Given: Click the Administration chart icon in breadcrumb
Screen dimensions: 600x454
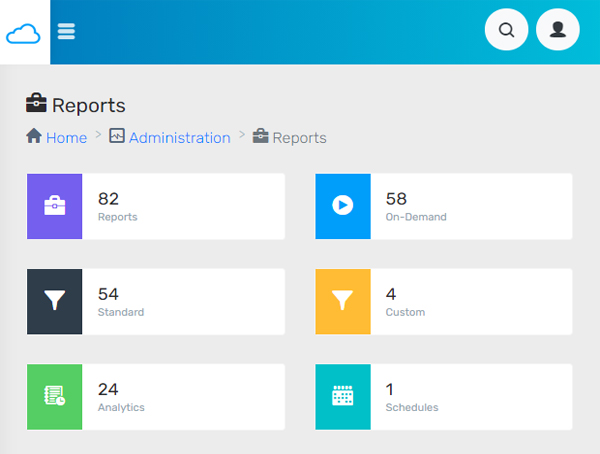Looking at the screenshot, I should (117, 136).
